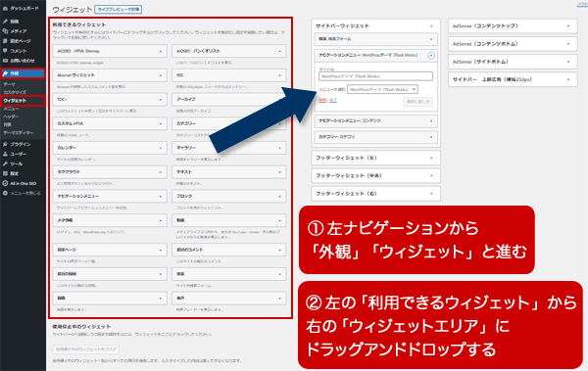Expand the ブロック widget arrow
The width and height of the screenshot is (588, 371).
pos(279,197)
